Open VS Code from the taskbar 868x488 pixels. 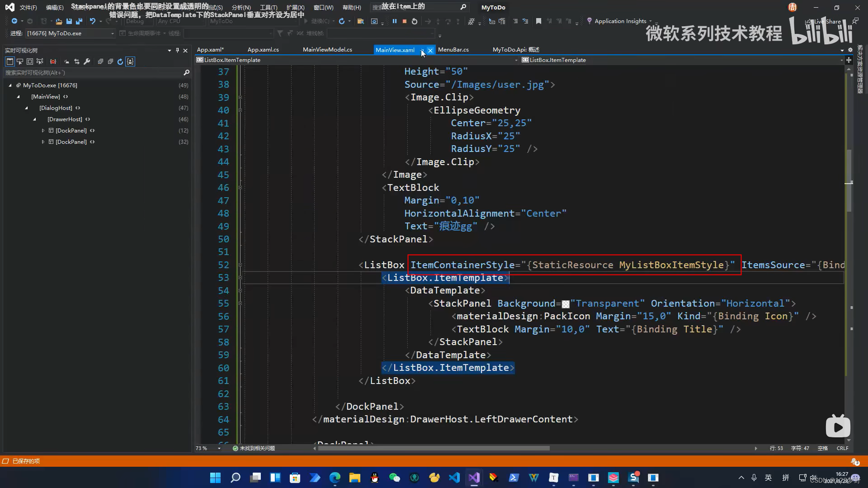pos(454,478)
